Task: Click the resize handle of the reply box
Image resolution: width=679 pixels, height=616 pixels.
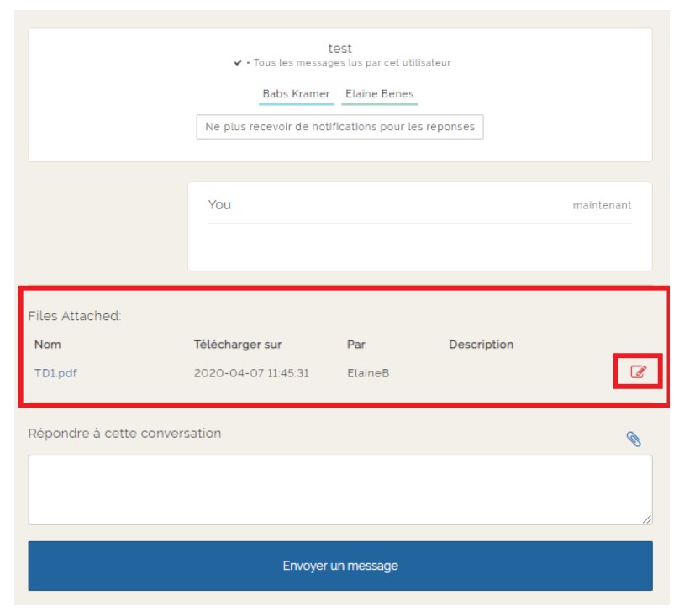Action: [646, 519]
